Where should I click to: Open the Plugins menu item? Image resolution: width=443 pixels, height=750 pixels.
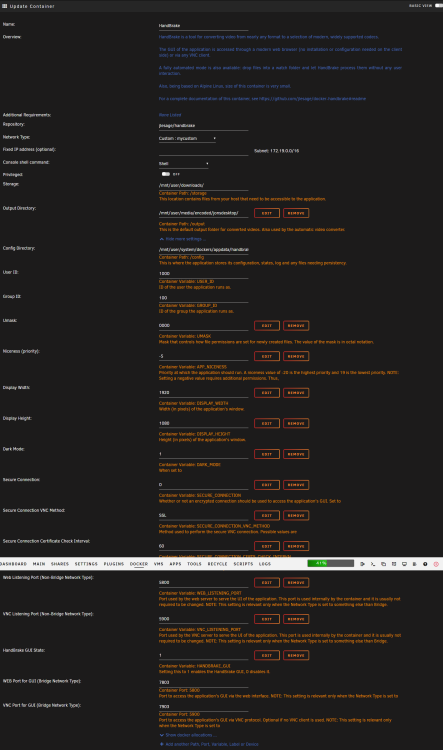point(114,564)
